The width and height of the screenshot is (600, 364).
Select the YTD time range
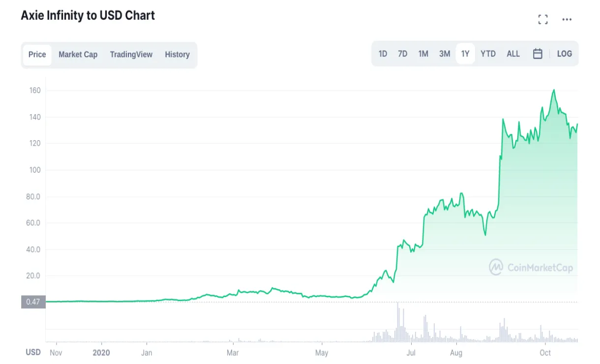pos(488,54)
